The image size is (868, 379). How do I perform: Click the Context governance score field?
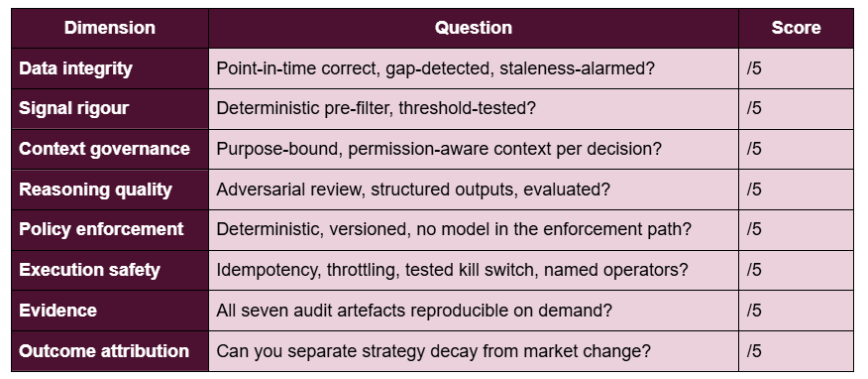[x=796, y=149]
